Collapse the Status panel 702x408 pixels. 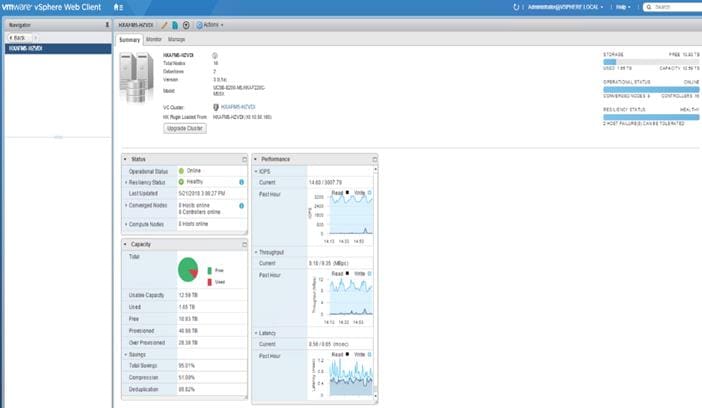pyautogui.click(x=125, y=159)
